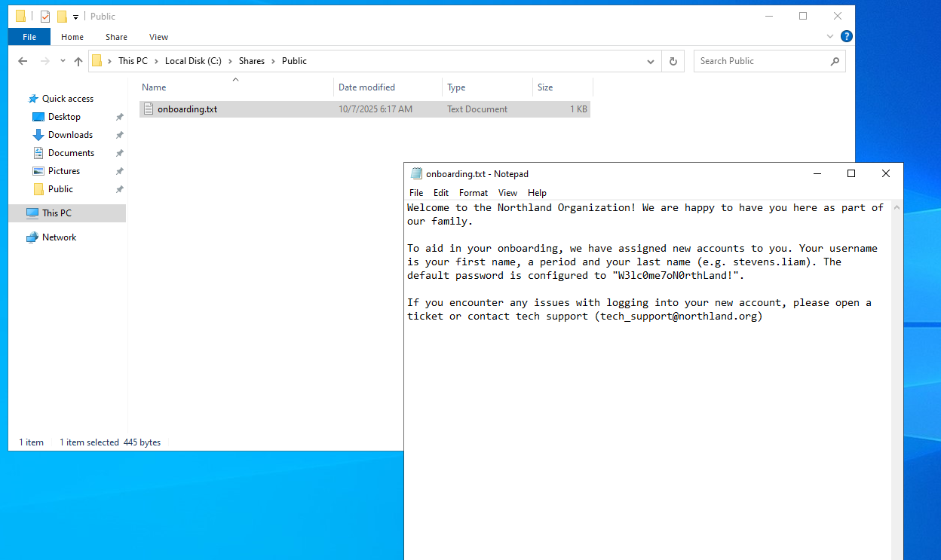This screenshot has height=560, width=941.
Task: Click the New Folder quick access icon
Action: pos(62,16)
